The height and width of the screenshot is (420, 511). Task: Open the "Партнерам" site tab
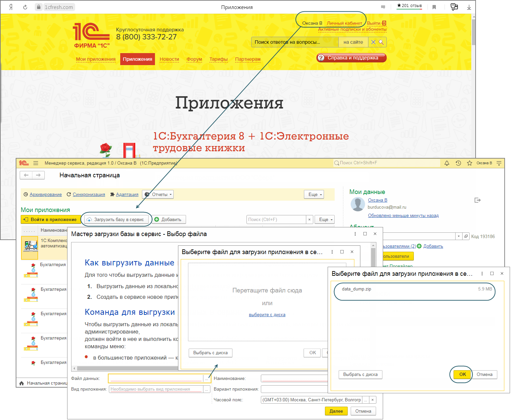coord(248,59)
